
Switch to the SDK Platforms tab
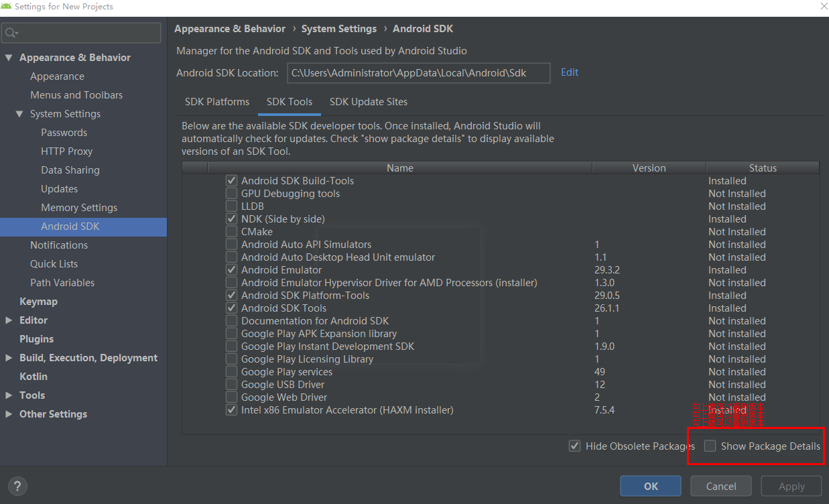coord(217,102)
